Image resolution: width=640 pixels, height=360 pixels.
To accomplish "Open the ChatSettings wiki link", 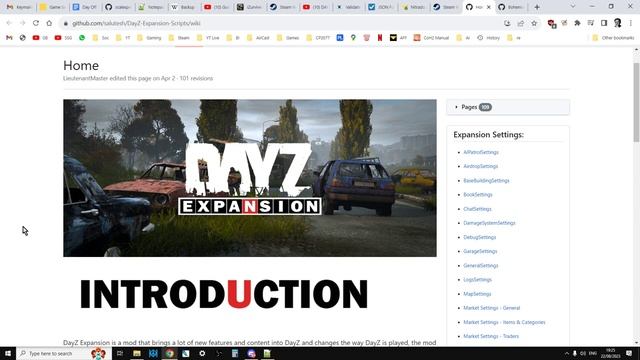I will point(477,209).
